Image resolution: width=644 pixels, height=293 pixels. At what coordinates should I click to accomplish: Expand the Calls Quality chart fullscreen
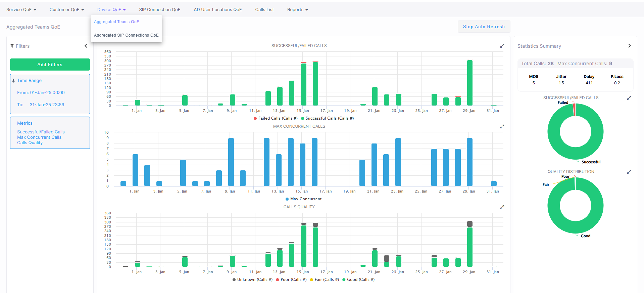[502, 207]
